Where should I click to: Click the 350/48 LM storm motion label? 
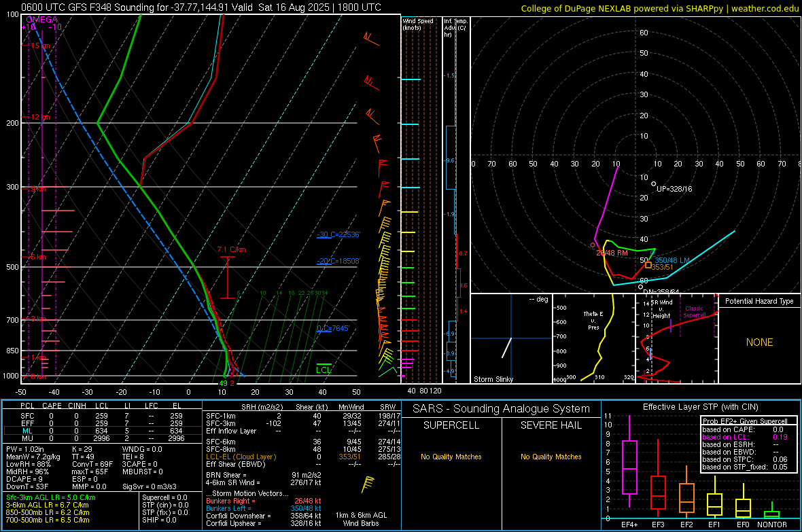pos(672,260)
